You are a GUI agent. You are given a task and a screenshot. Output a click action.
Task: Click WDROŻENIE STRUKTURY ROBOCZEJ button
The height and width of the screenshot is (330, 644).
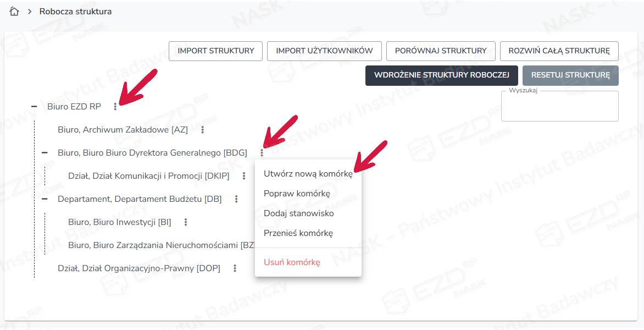coord(441,76)
